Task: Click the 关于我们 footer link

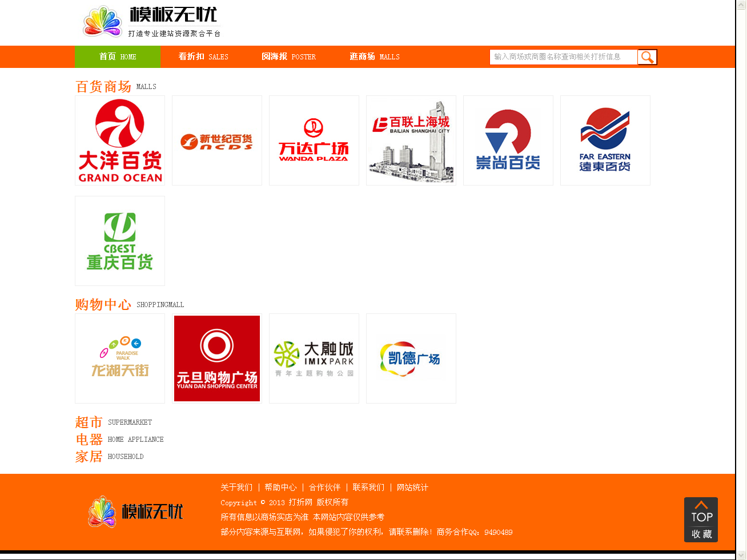Action: pos(236,488)
